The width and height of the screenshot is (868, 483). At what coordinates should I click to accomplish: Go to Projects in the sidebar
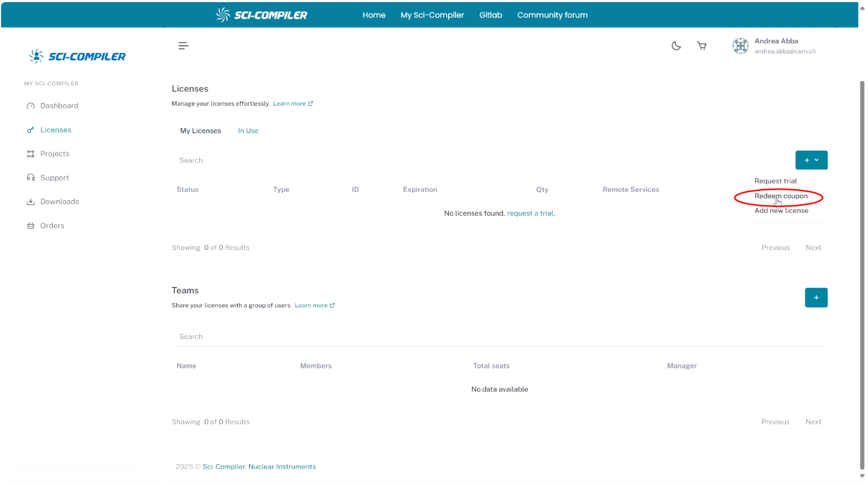tap(48, 154)
